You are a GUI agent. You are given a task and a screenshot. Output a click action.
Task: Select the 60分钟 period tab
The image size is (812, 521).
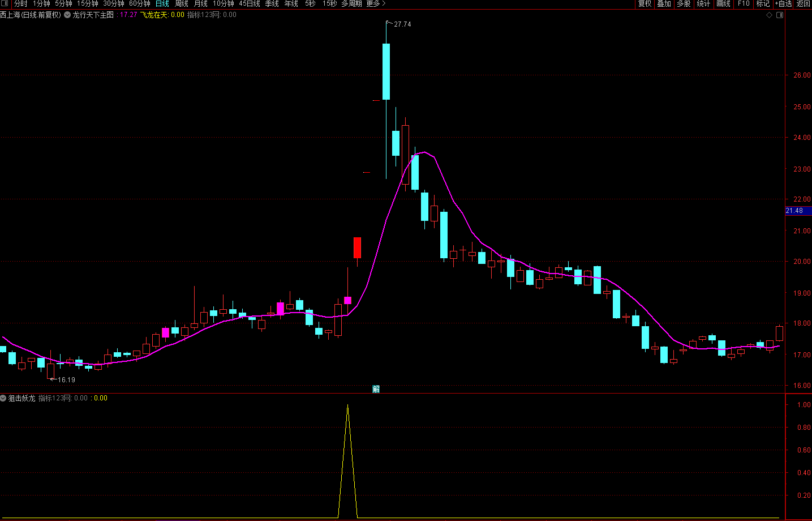[x=140, y=4]
